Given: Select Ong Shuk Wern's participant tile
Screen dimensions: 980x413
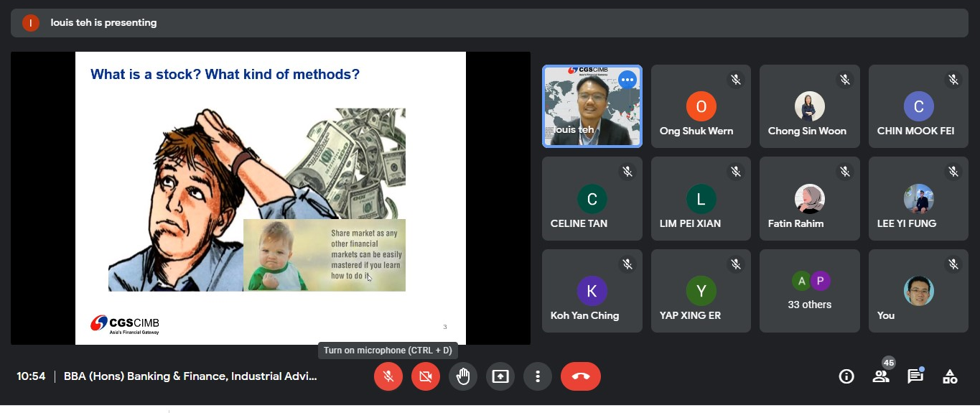Looking at the screenshot, I should [x=701, y=106].
